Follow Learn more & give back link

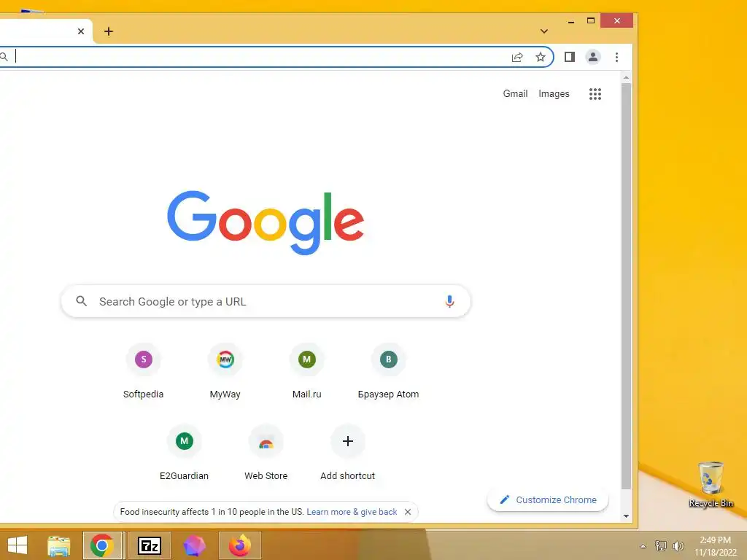pos(352,512)
